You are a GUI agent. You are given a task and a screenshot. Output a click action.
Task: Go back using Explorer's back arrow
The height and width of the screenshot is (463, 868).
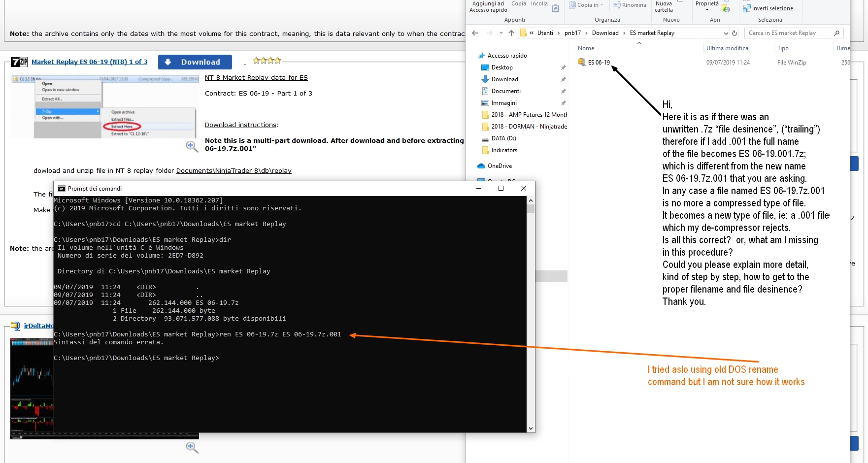click(475, 33)
